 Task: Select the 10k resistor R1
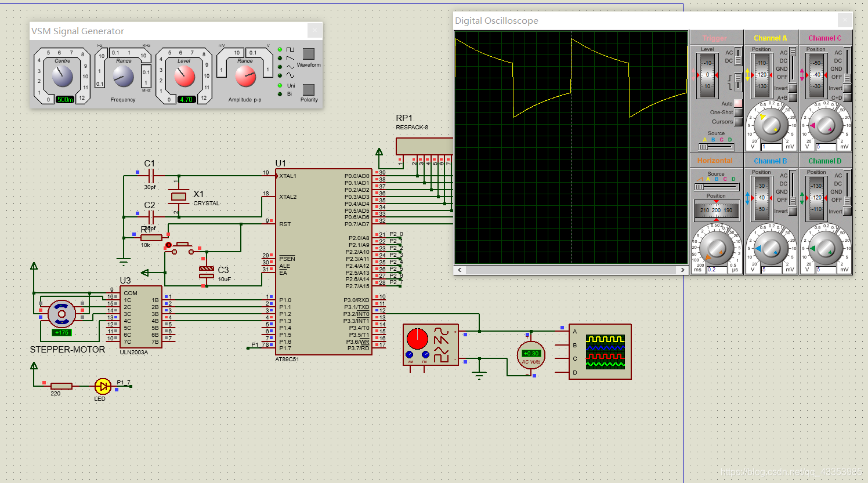click(151, 238)
